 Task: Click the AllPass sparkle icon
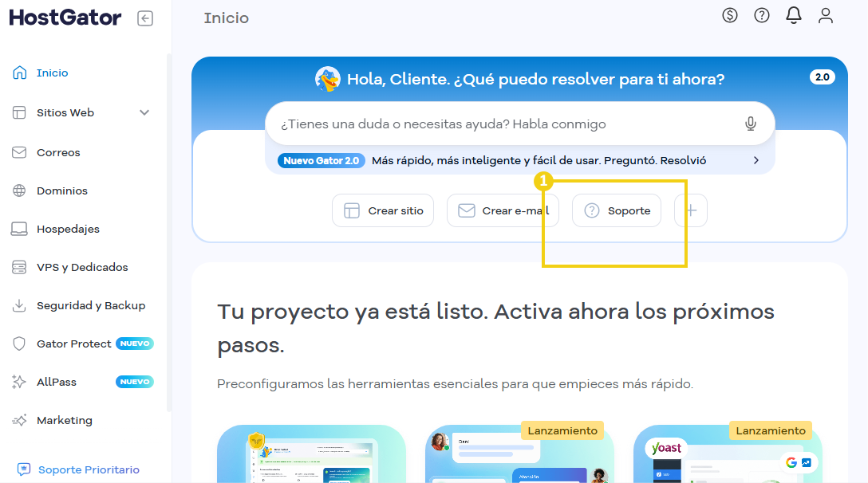tap(19, 382)
